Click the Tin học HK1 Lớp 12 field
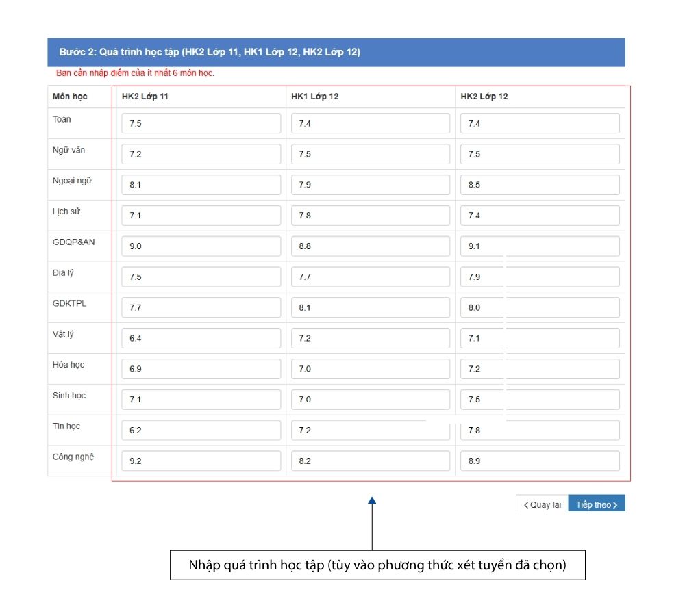This screenshot has width=685, height=616. (x=371, y=431)
